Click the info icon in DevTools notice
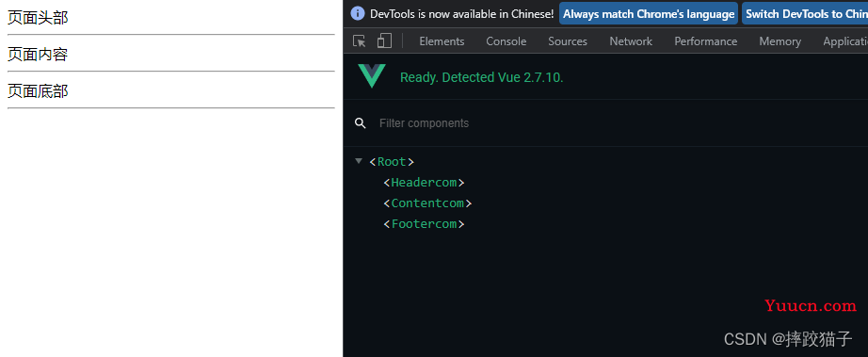The width and height of the screenshot is (868, 357). click(x=358, y=13)
